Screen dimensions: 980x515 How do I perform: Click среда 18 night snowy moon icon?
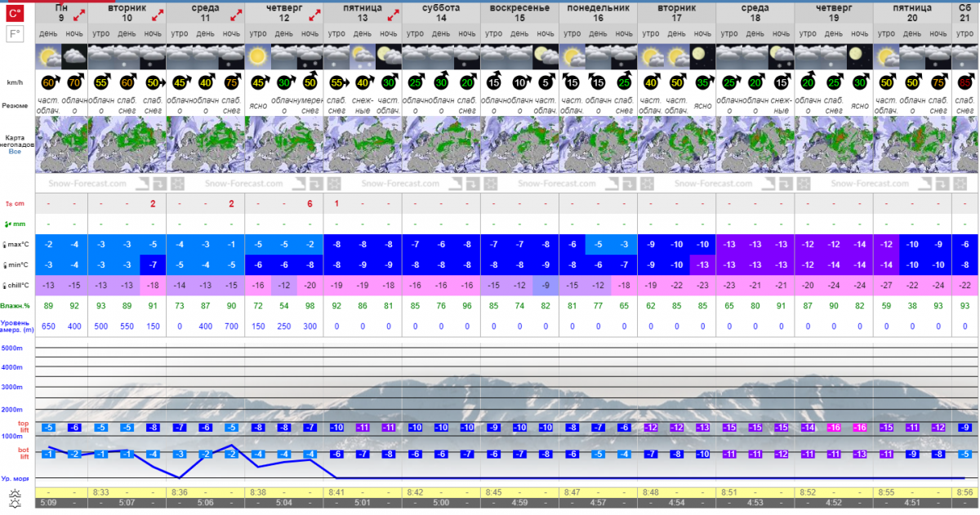(782, 56)
